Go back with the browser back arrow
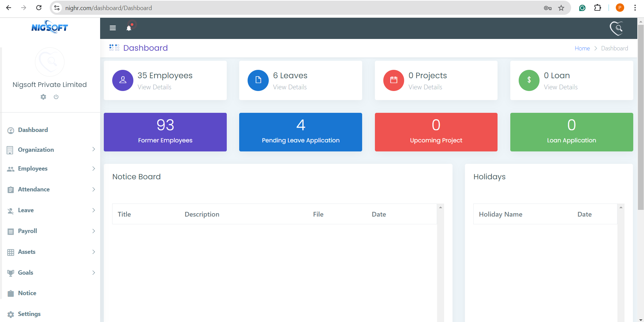 [x=9, y=8]
